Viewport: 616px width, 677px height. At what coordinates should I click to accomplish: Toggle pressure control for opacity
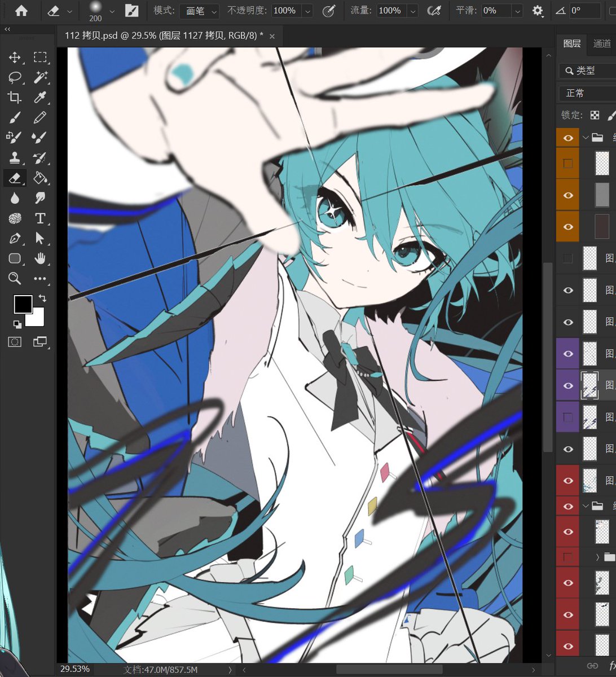coord(328,11)
